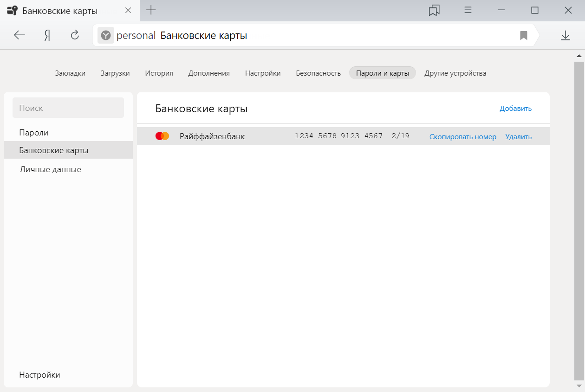Close the Банковские карты tab
585x392 pixels.
128,10
